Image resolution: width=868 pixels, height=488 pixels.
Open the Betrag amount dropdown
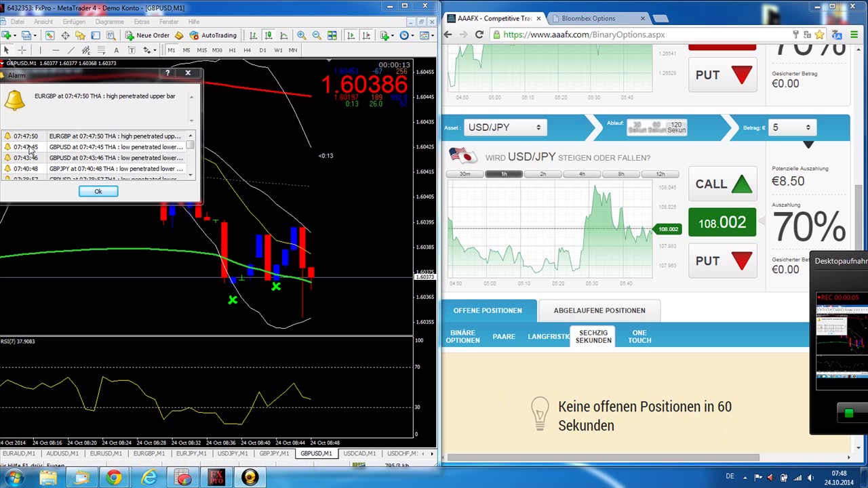coord(792,127)
